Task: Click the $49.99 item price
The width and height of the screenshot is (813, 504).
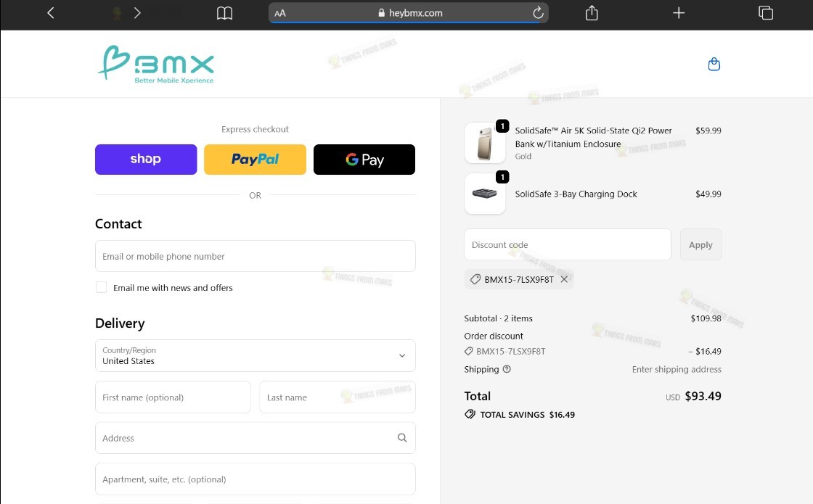Action: 708,194
